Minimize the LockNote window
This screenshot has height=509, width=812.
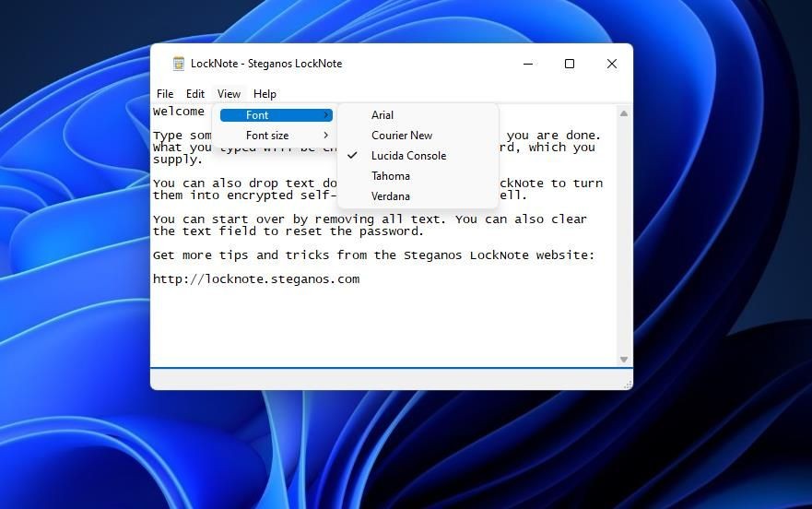coord(528,64)
